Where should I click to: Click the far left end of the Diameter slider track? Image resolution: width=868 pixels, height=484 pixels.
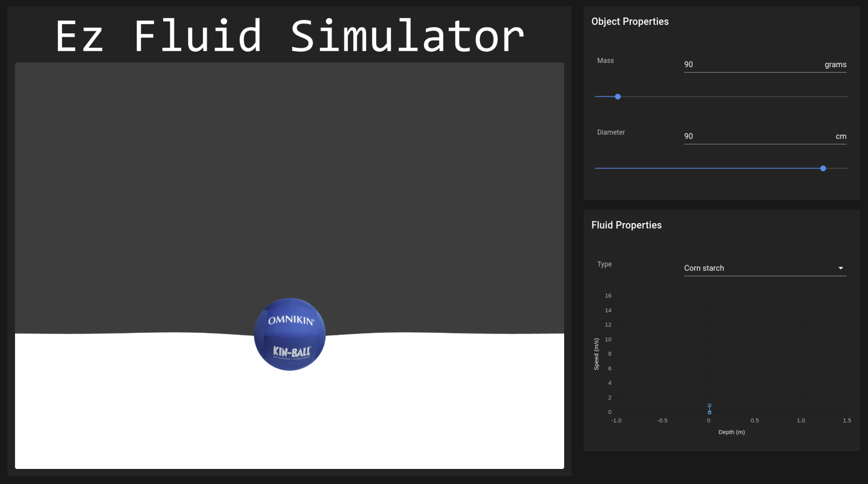point(596,169)
